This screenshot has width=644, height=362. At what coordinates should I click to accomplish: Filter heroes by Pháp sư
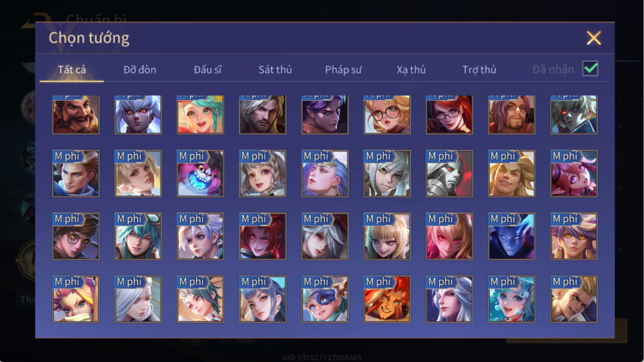(x=343, y=70)
